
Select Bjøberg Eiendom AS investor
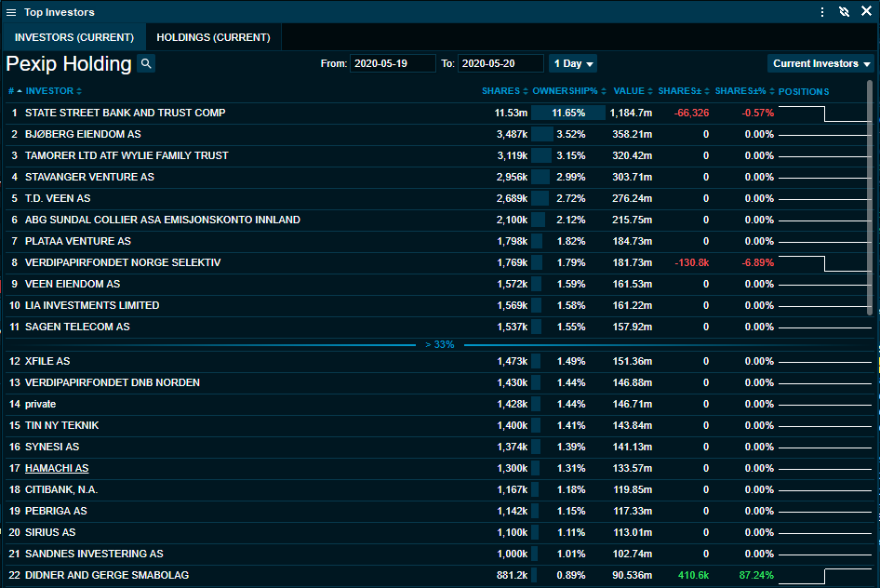(x=83, y=134)
